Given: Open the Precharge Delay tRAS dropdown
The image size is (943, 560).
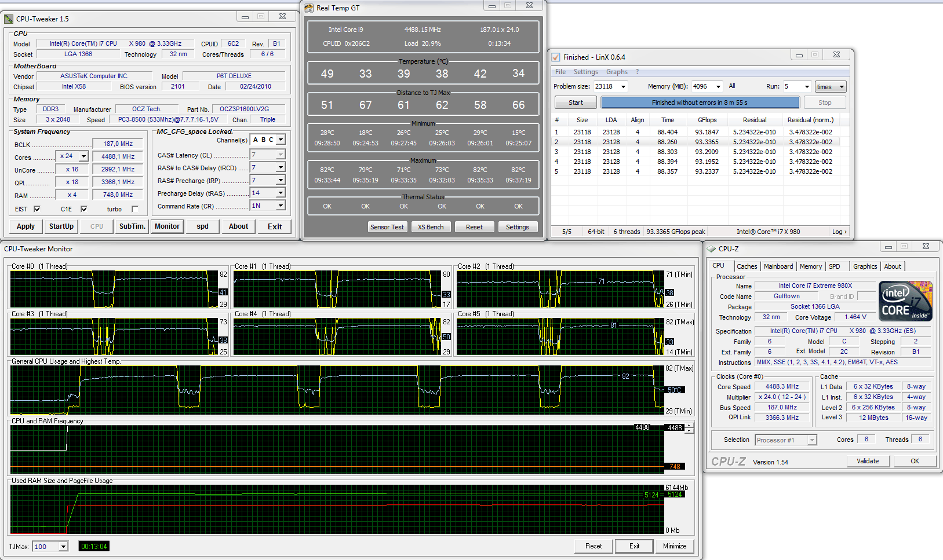Looking at the screenshot, I should pos(281,193).
